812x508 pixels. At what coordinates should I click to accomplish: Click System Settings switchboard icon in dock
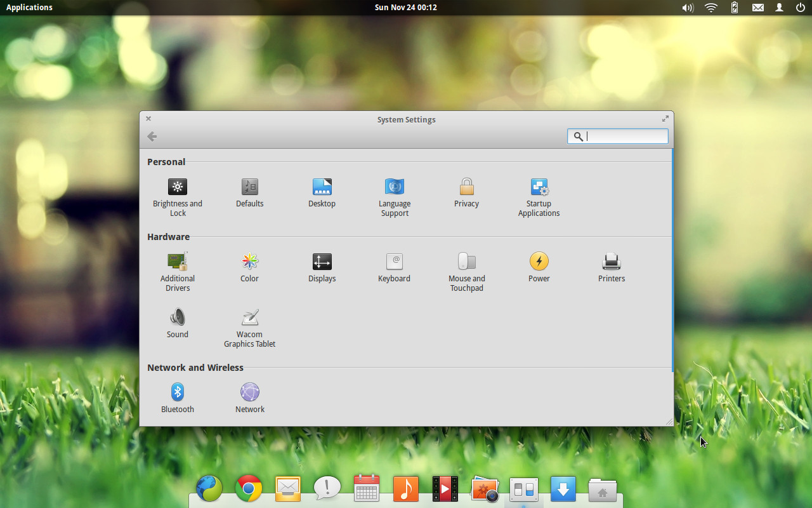[524, 489]
